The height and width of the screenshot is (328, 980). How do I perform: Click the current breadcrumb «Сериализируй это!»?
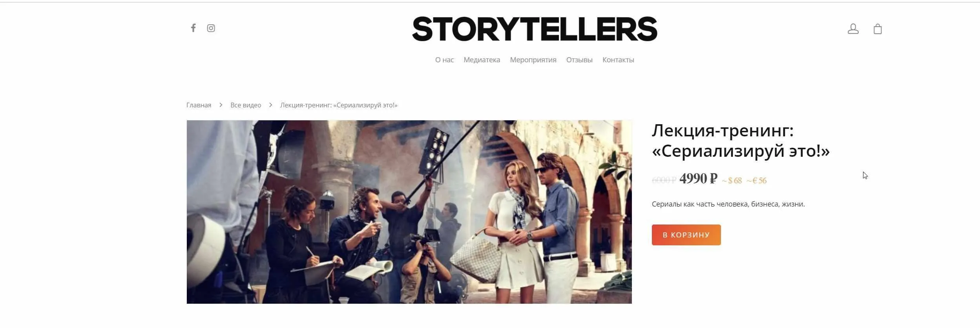click(339, 105)
